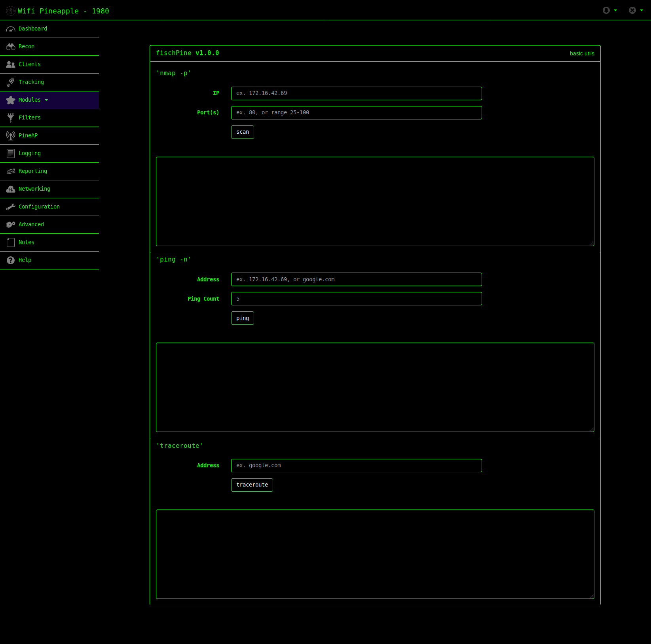651x644 pixels.
Task: Focus the Port(s) input field
Action: click(357, 113)
